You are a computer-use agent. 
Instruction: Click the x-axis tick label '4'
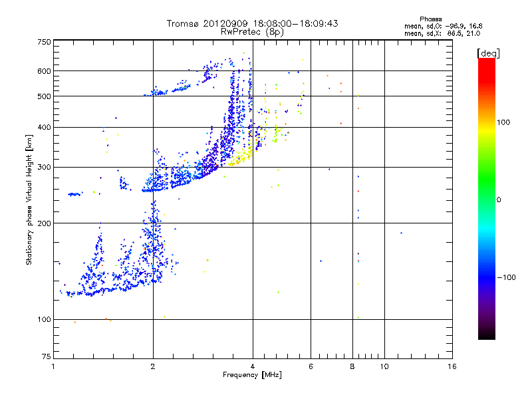pyautogui.click(x=253, y=366)
